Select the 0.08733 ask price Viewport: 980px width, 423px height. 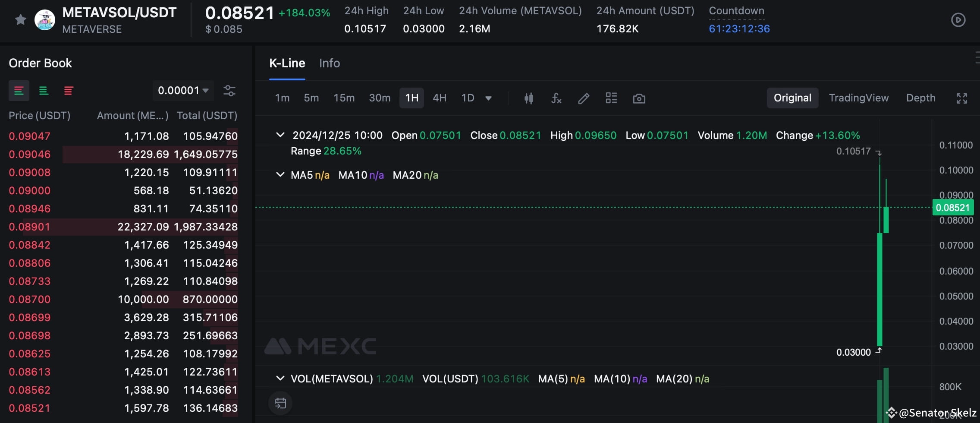(30, 281)
